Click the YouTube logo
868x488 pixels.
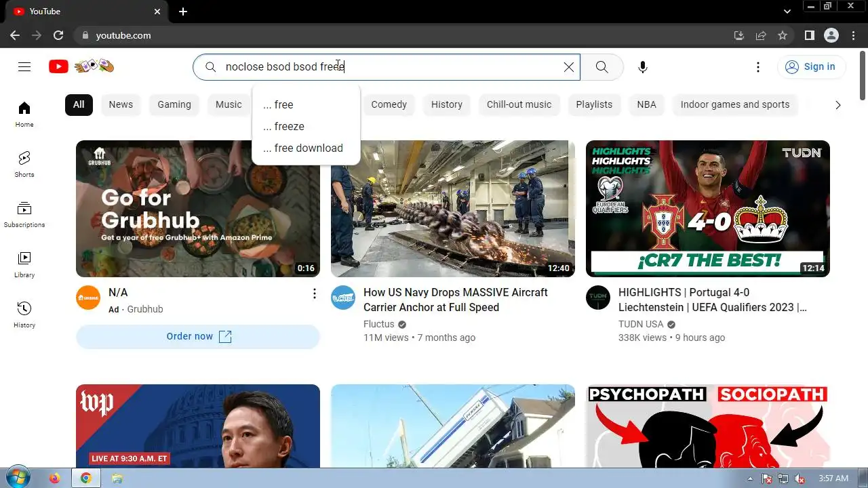(x=81, y=66)
